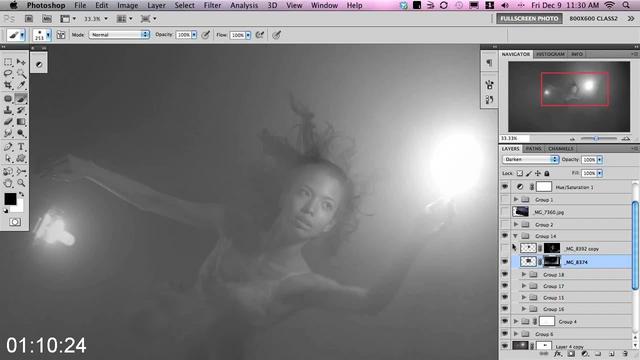This screenshot has height=360, width=640.
Task: Select the Rectangular Marquee tool
Action: click(x=8, y=62)
